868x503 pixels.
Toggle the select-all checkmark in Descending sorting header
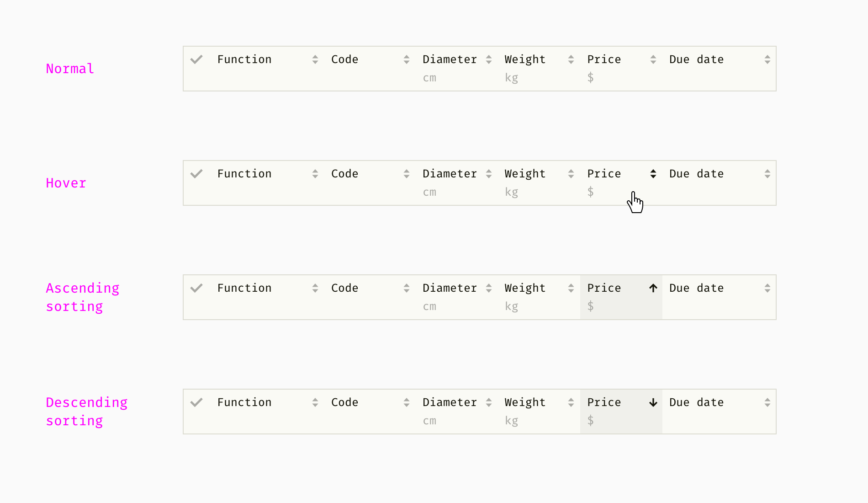tap(196, 402)
